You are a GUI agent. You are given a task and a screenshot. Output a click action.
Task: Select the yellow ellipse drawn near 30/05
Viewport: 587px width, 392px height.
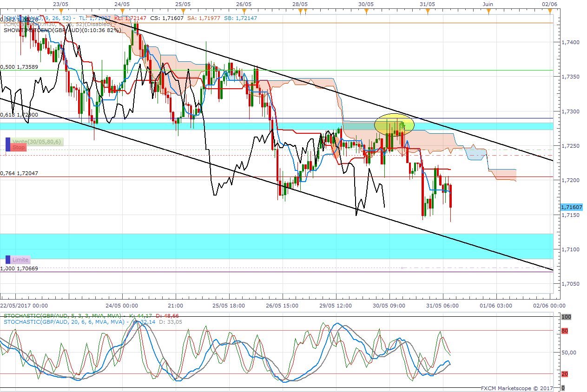[x=394, y=124]
